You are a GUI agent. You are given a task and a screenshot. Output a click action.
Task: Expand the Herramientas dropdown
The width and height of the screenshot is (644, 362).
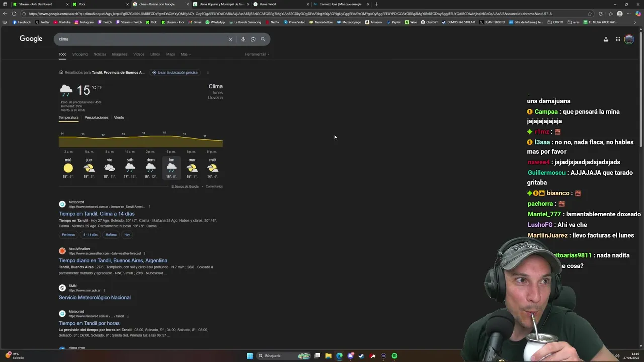[257, 54]
